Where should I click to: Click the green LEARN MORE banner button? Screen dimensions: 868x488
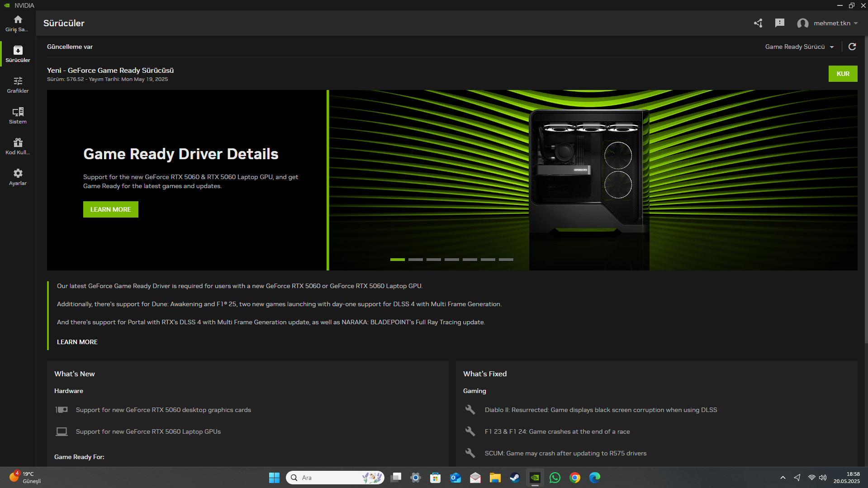[x=111, y=209]
